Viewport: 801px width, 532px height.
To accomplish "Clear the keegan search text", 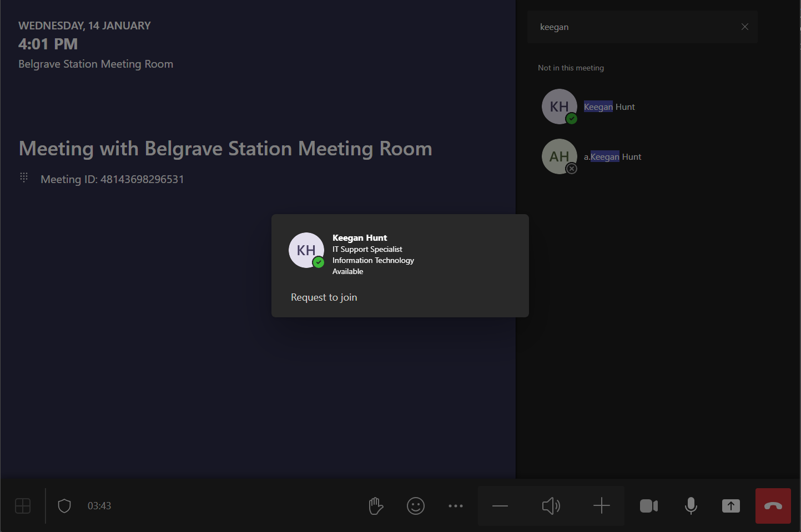I will [745, 27].
